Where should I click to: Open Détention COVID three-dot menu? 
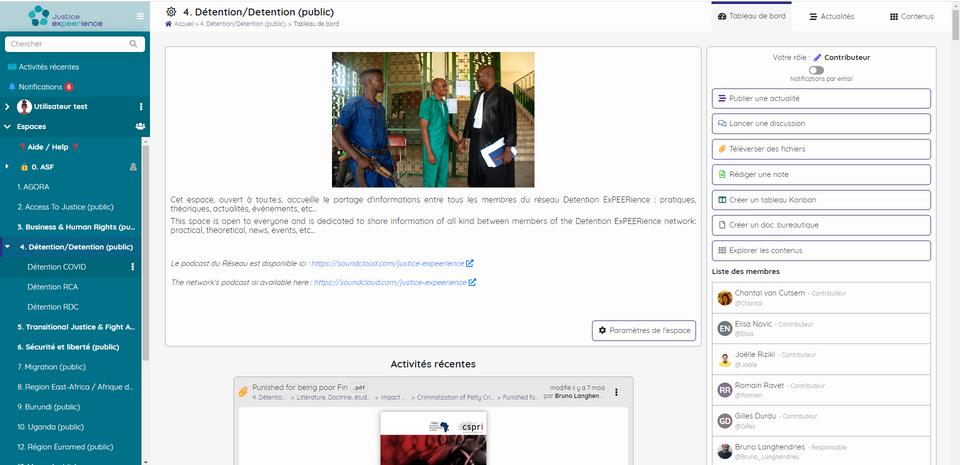133,267
